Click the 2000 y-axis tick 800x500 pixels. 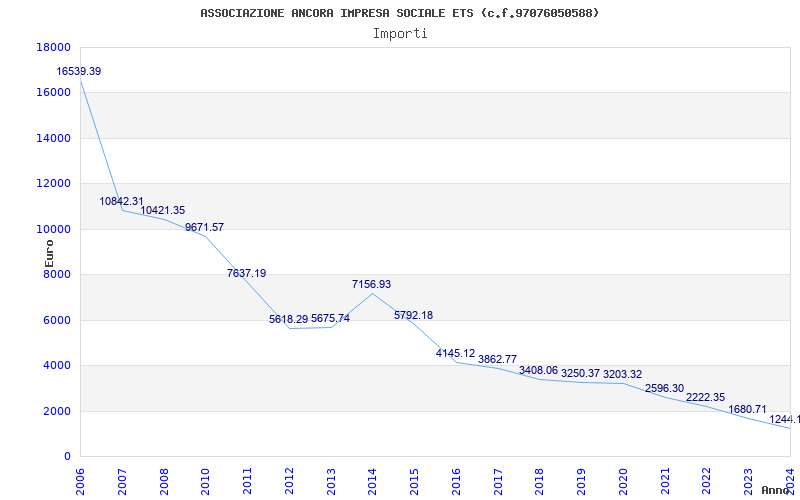pyautogui.click(x=57, y=411)
